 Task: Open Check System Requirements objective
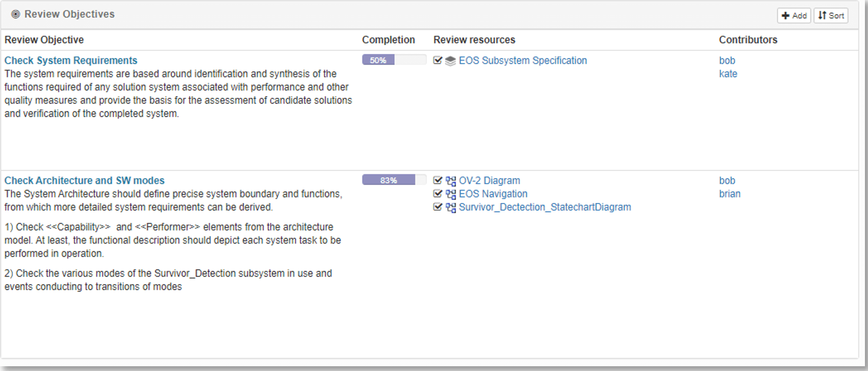pyautogui.click(x=71, y=60)
